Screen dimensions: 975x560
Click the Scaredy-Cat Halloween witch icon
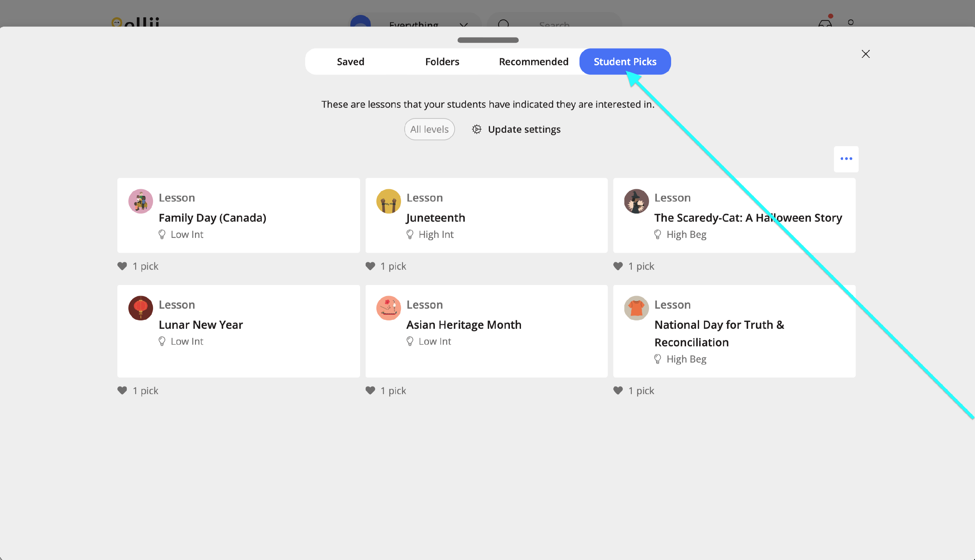coord(636,201)
